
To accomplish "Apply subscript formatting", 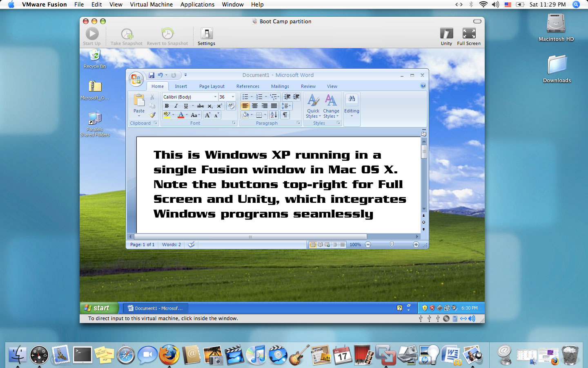I will [x=210, y=106].
